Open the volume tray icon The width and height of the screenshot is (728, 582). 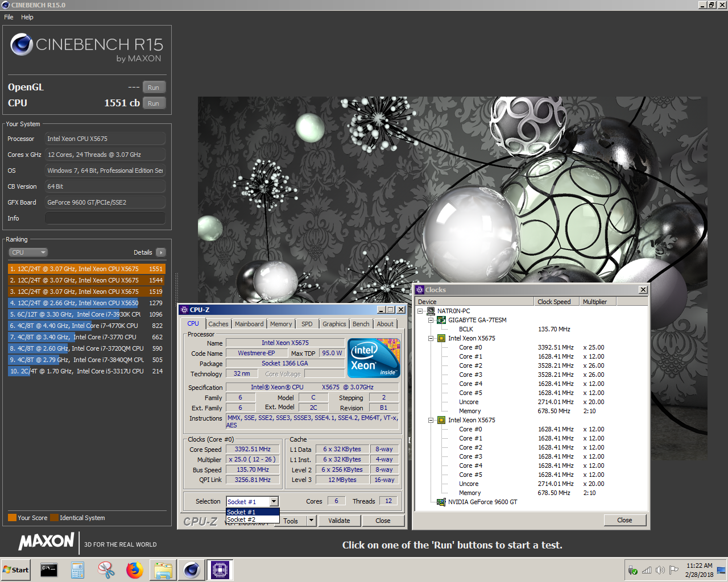[660, 570]
